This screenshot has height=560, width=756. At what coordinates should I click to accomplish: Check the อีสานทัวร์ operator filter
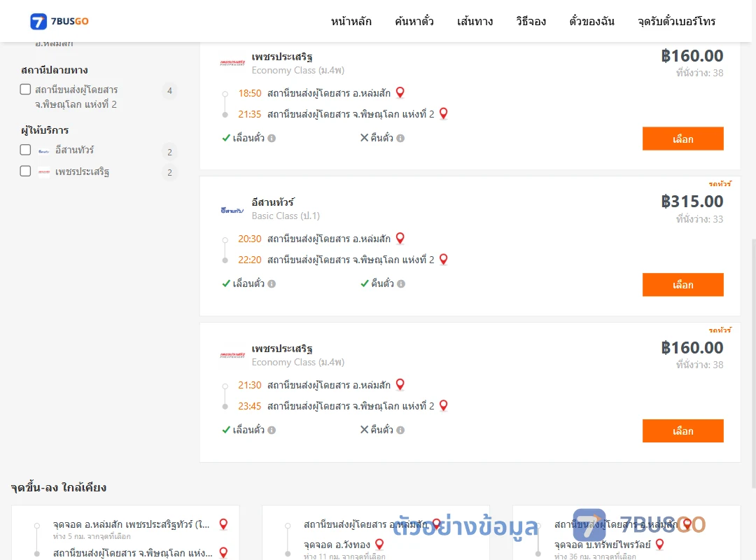[26, 150]
